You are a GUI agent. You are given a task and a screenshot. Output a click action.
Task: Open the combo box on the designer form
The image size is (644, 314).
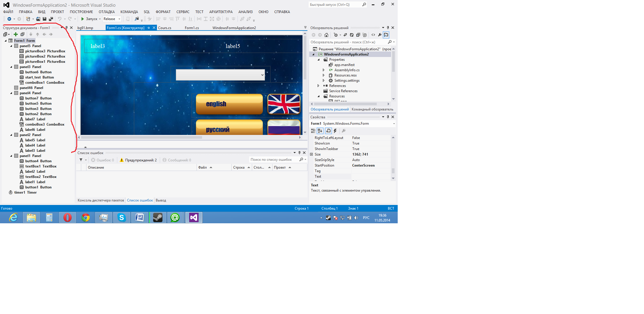pos(262,75)
